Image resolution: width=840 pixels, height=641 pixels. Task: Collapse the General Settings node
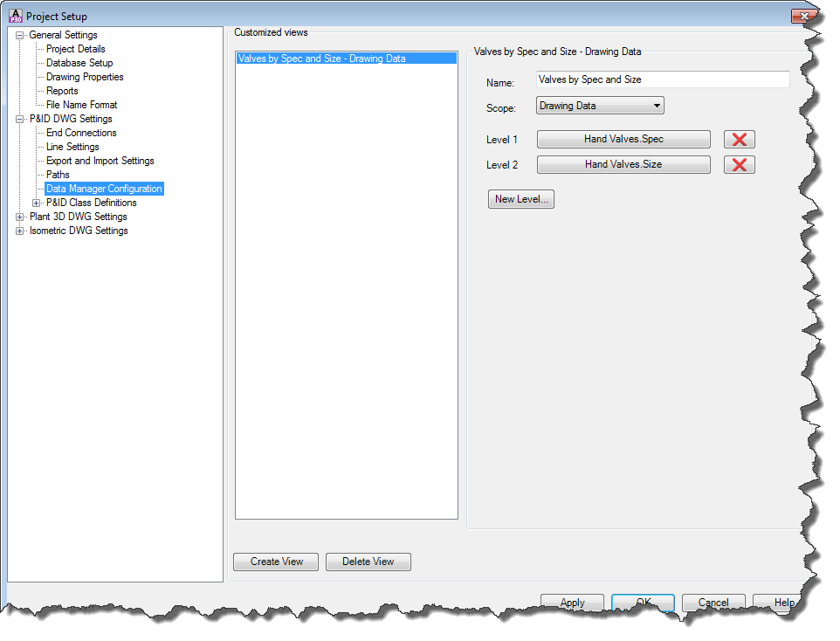[x=20, y=36]
